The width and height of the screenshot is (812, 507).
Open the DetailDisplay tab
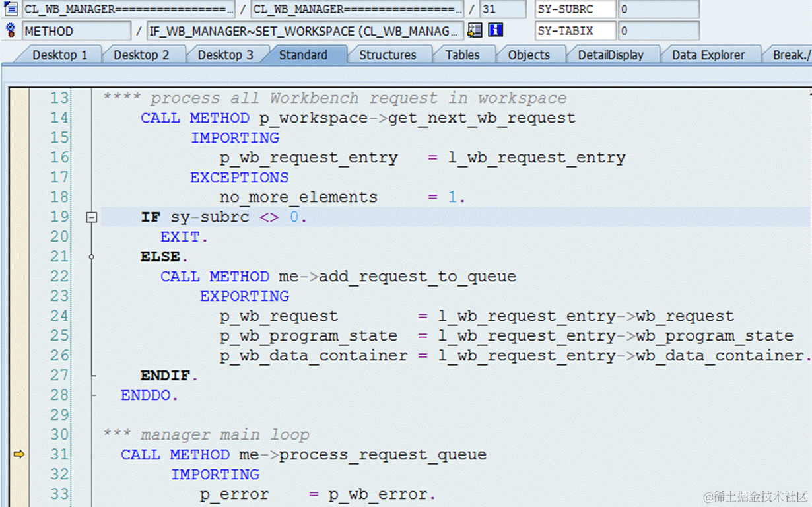click(611, 55)
